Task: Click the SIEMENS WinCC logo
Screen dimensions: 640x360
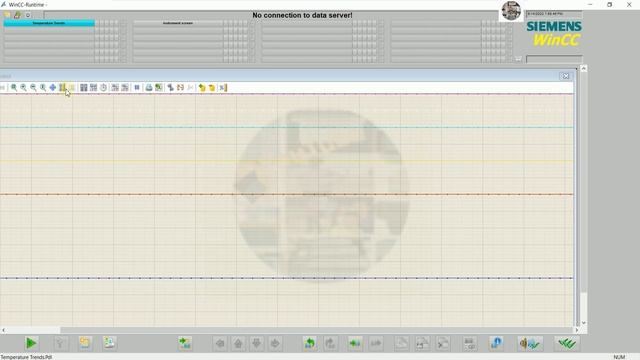Action: 554,33
